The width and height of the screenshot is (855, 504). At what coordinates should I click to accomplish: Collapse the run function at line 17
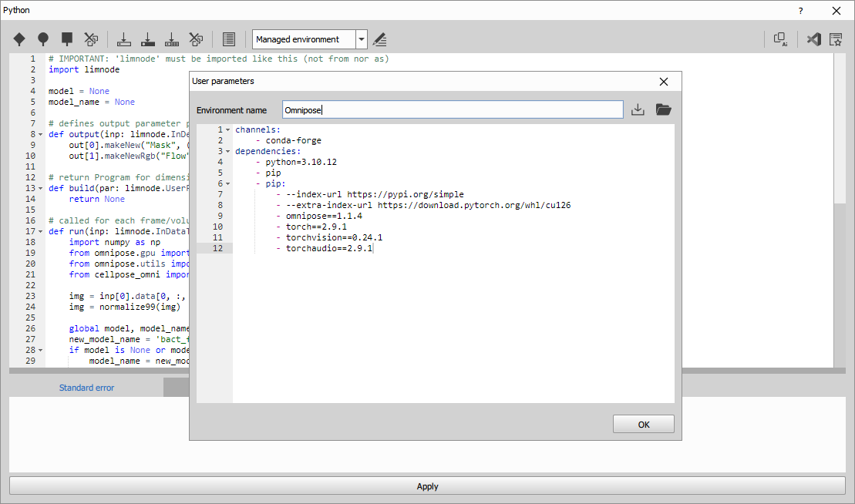(41, 231)
